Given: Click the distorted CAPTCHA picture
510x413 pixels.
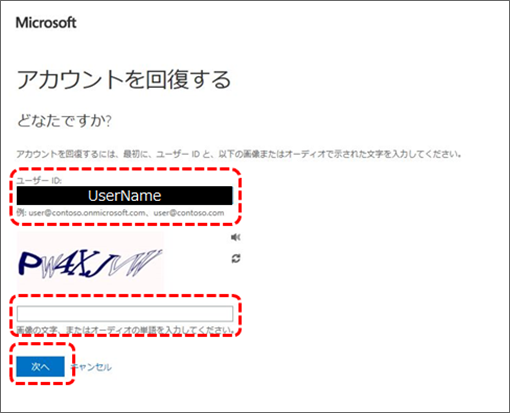Looking at the screenshot, I should click(90, 262).
